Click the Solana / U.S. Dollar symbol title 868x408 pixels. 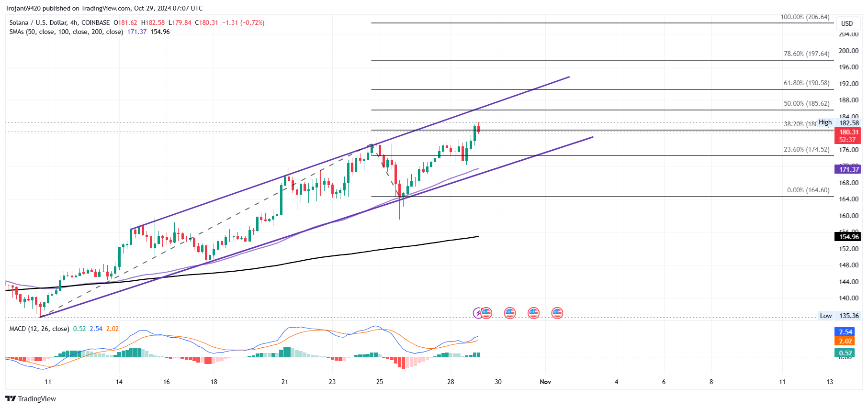tap(59, 22)
